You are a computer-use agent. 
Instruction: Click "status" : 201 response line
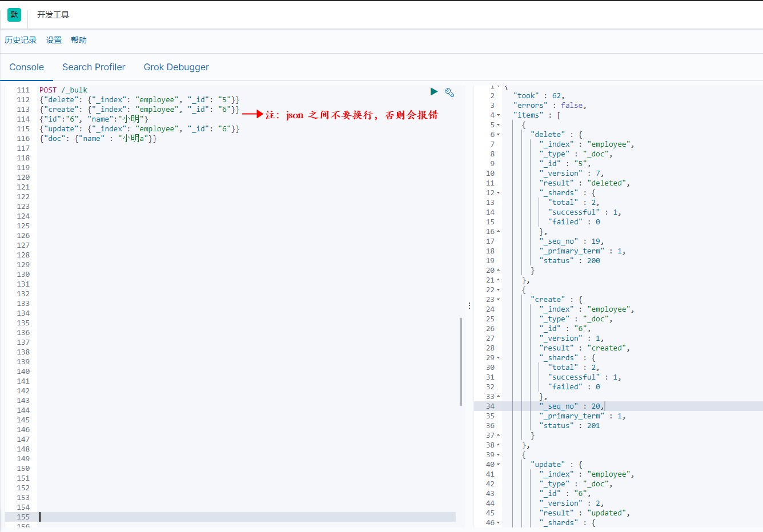click(569, 426)
